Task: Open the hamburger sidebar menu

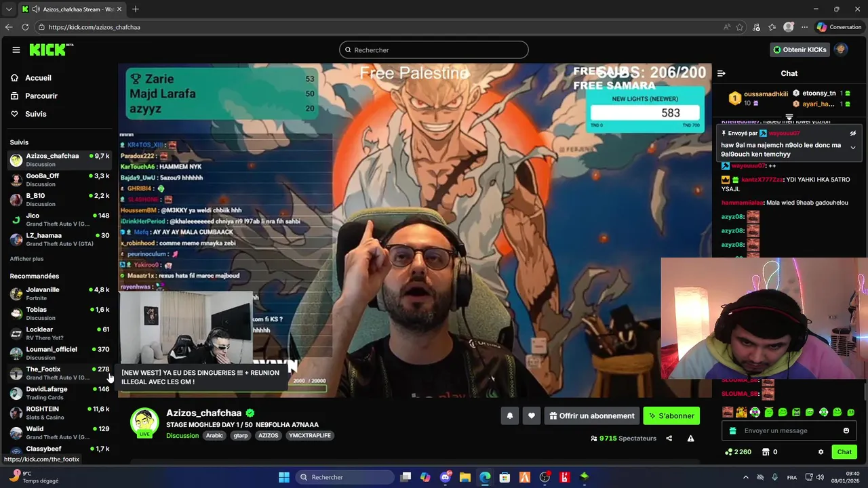Action: 16,49
